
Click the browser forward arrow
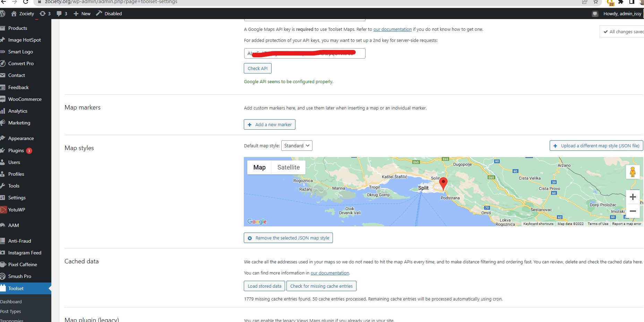(x=15, y=2)
